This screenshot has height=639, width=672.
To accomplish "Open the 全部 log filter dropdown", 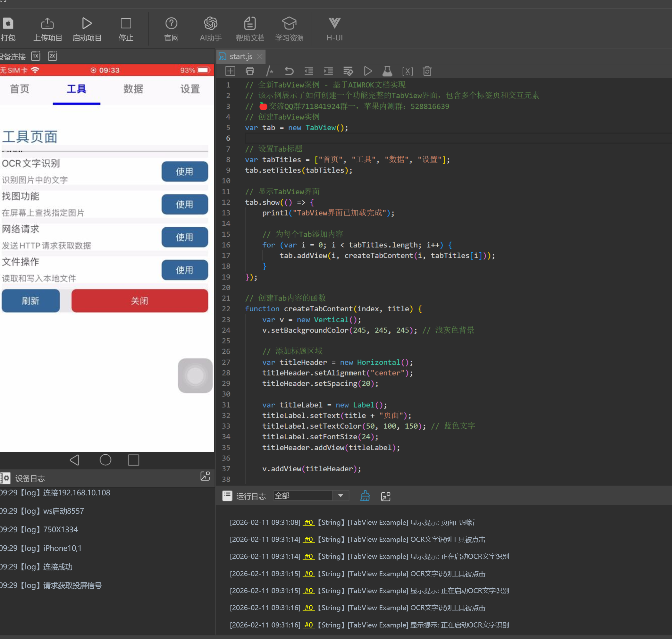I will click(x=340, y=496).
